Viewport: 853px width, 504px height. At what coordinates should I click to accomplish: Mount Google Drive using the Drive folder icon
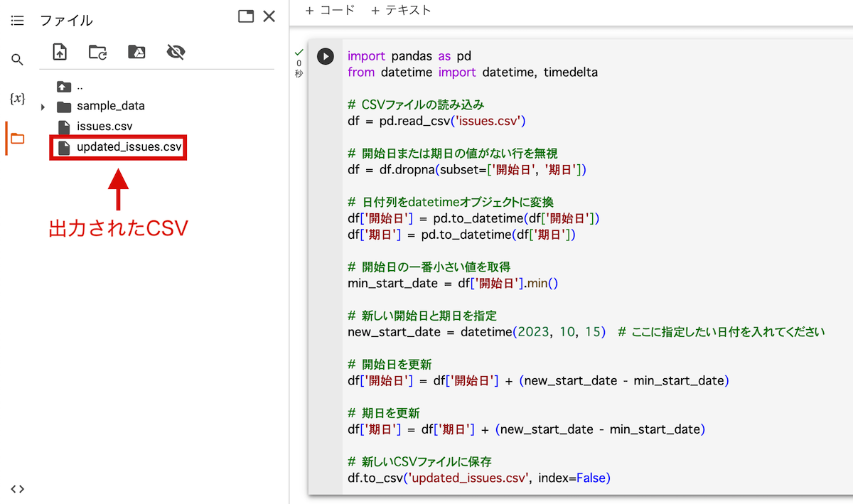136,52
